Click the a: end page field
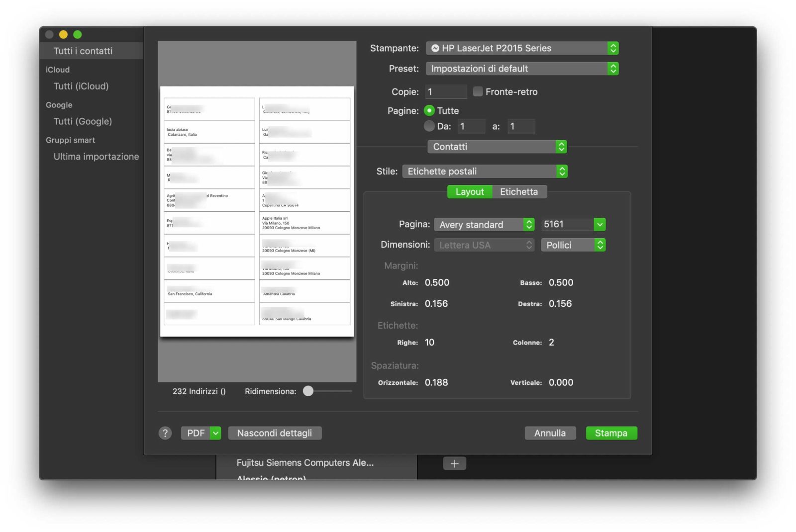The width and height of the screenshot is (796, 532). 521,126
